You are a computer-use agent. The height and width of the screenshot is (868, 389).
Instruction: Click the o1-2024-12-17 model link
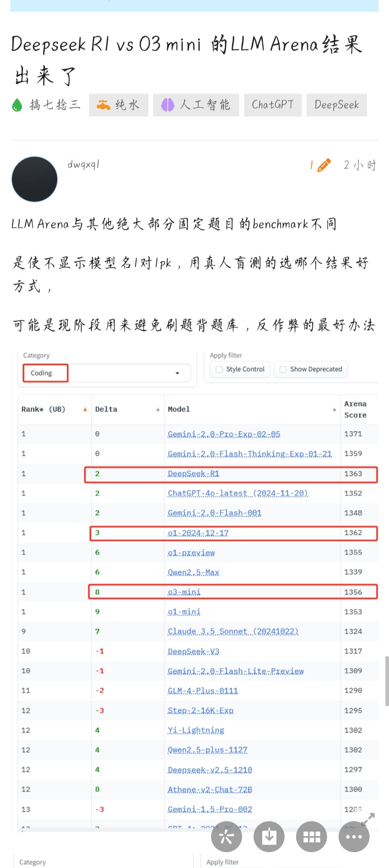tap(198, 533)
